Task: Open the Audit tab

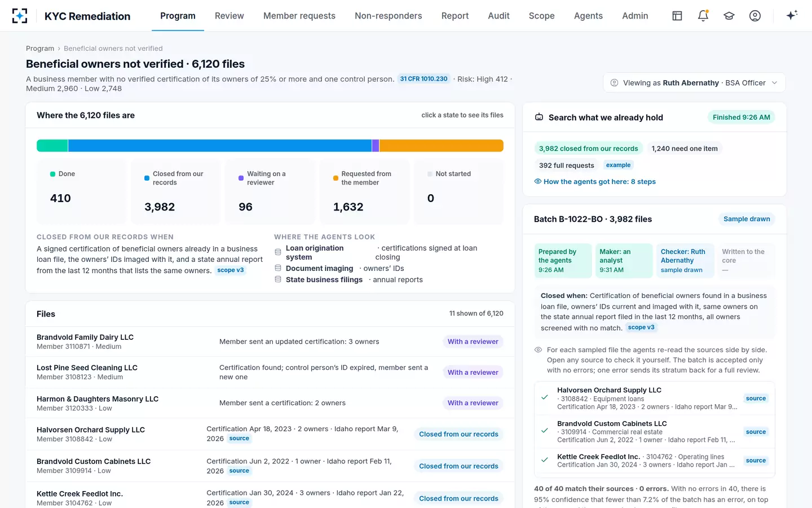Action: tap(499, 16)
